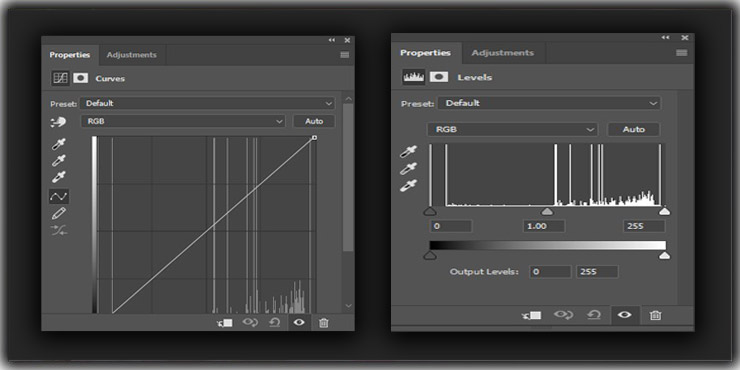
Task: Toggle Curves layer visibility eye icon
Action: pyautogui.click(x=299, y=323)
